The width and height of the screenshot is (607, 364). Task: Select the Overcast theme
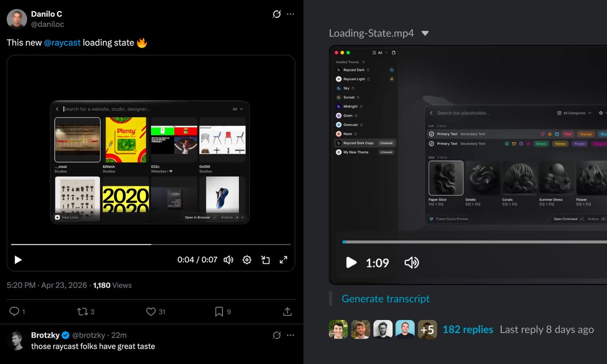coord(350,124)
